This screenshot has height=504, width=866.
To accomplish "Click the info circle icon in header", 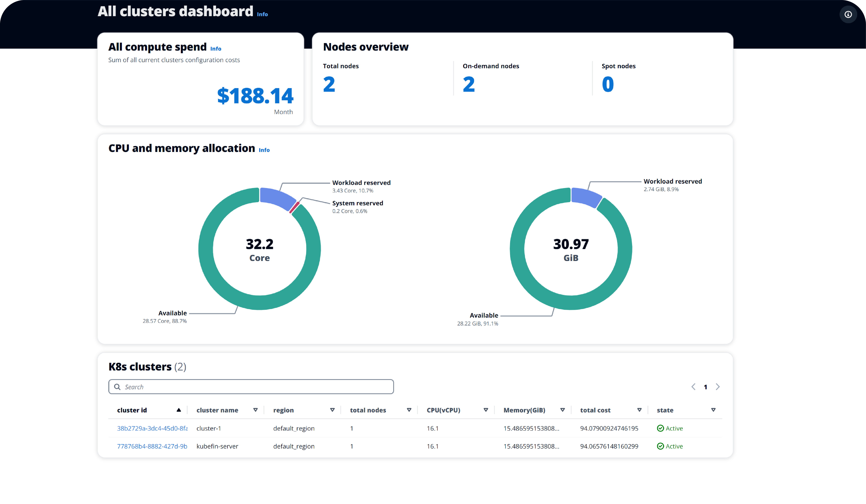I will click(848, 14).
